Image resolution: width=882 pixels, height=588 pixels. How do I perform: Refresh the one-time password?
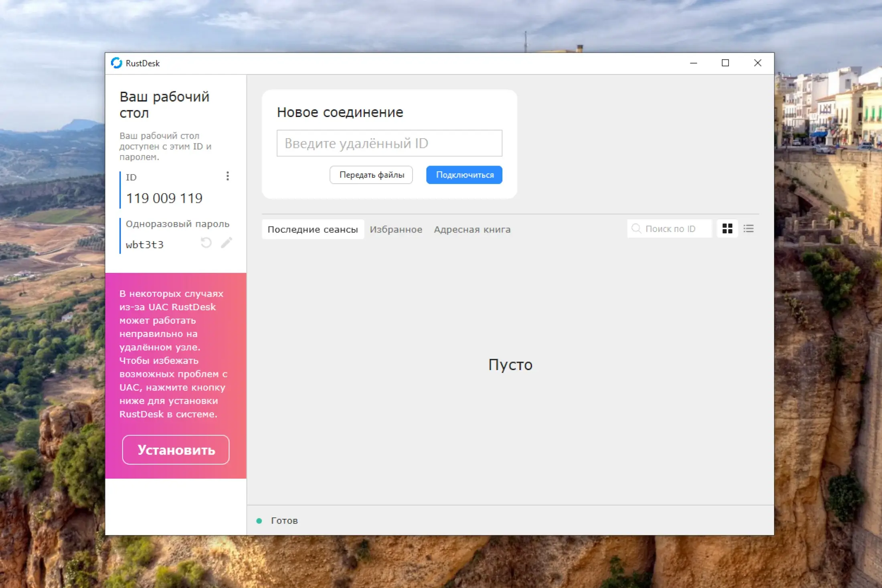206,243
